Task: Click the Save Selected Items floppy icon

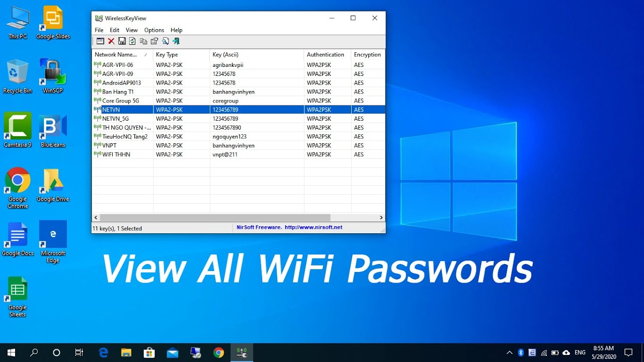Action: [x=122, y=41]
